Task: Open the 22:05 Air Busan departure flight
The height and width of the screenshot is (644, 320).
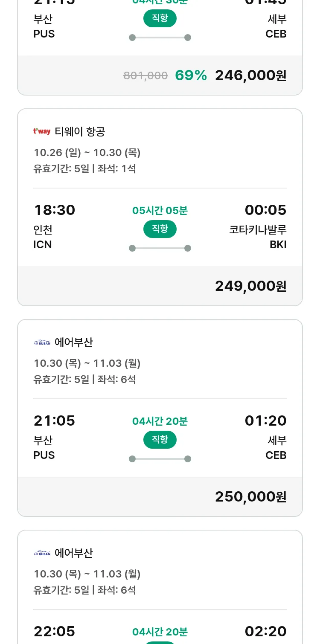Action: 54,631
